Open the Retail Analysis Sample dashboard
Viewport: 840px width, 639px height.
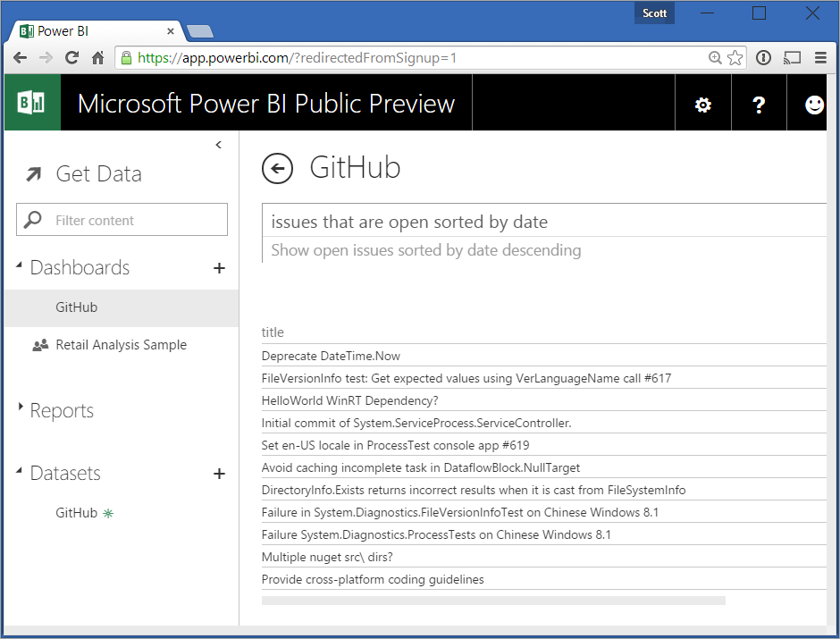tap(121, 345)
